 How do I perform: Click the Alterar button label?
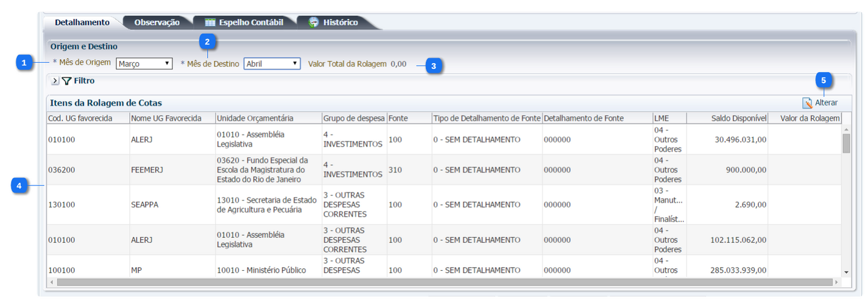pos(826,103)
